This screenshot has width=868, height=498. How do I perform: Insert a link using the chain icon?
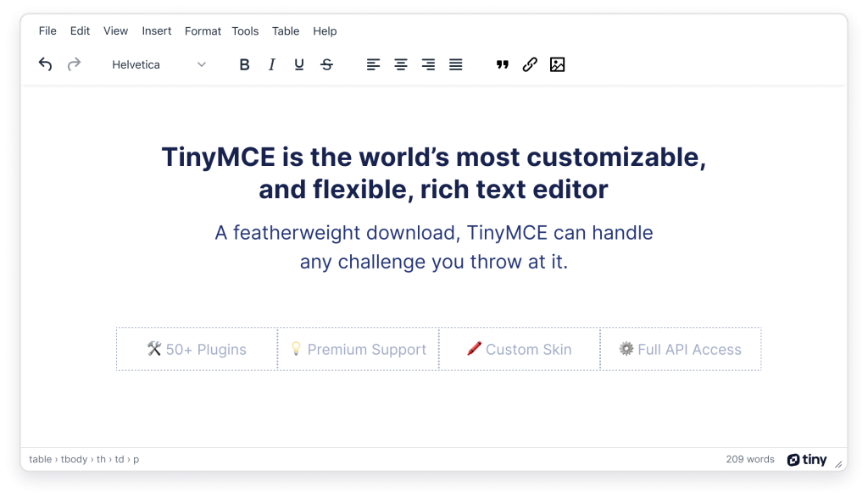[x=530, y=64]
